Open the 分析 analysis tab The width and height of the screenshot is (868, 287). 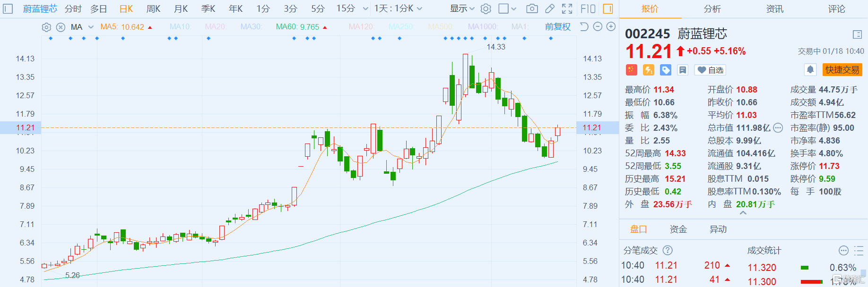point(712,9)
